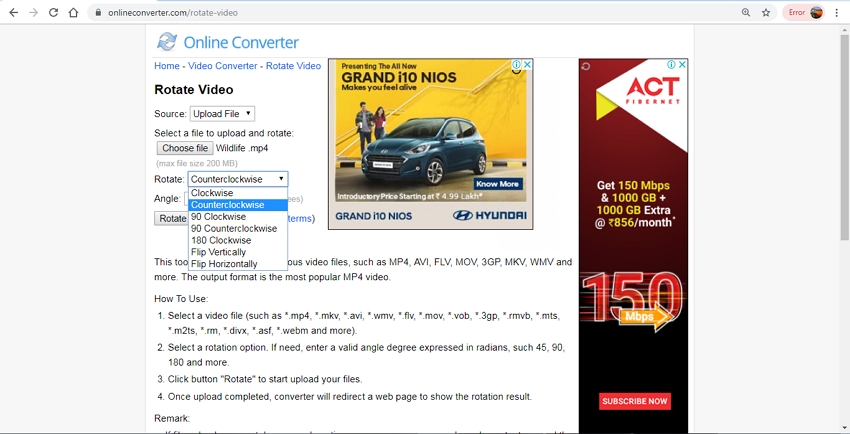This screenshot has width=850, height=434.
Task: Close the Hyundai ad with X icon
Action: pyautogui.click(x=527, y=65)
